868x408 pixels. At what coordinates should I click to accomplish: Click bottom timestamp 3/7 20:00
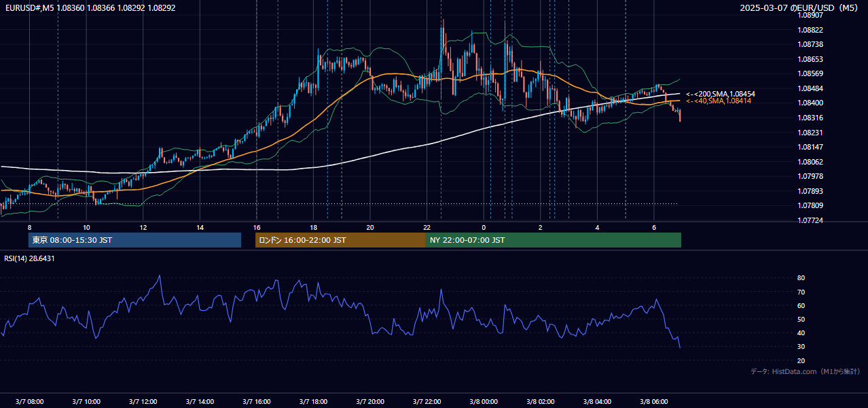tap(370, 402)
